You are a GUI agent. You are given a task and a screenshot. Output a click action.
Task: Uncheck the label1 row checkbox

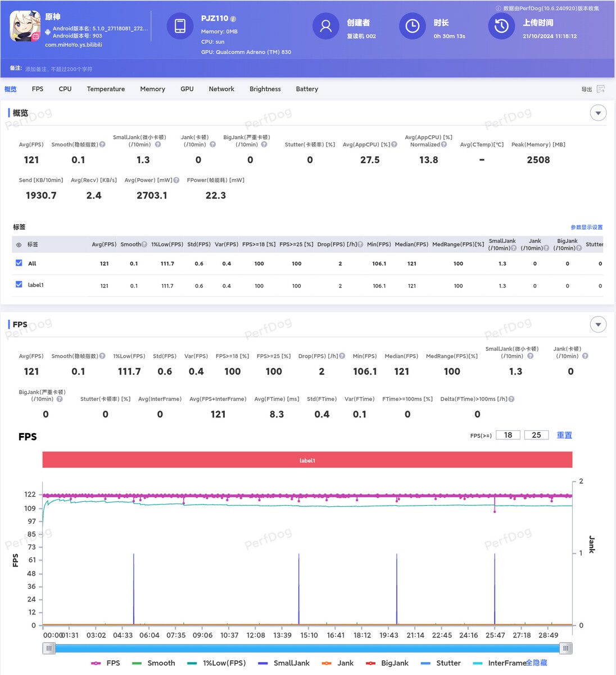19,285
